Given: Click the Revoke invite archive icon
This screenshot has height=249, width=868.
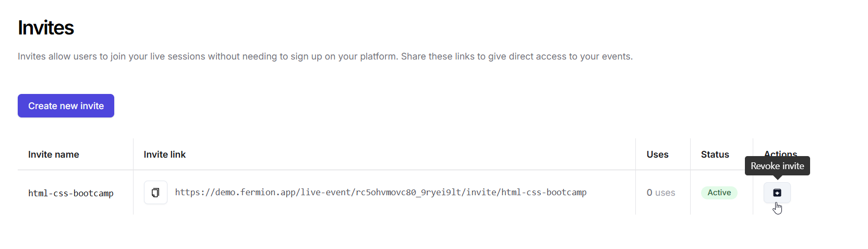Looking at the screenshot, I should (x=777, y=193).
